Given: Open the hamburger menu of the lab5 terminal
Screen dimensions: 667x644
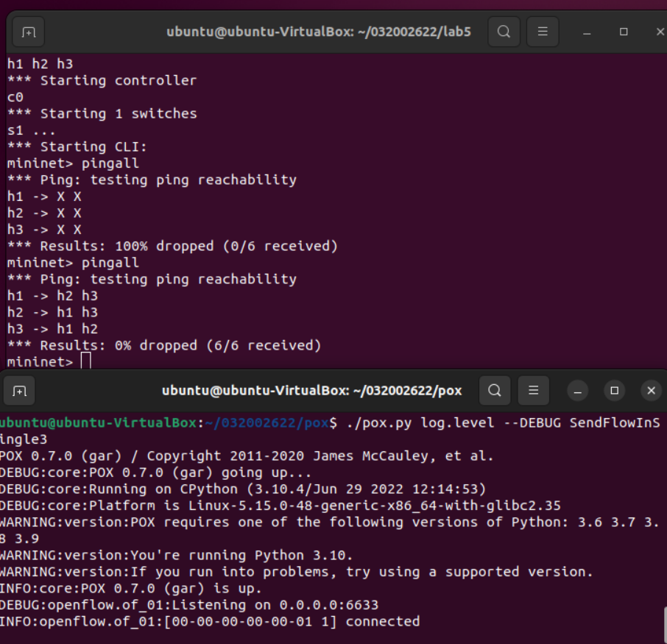Looking at the screenshot, I should click(x=543, y=32).
